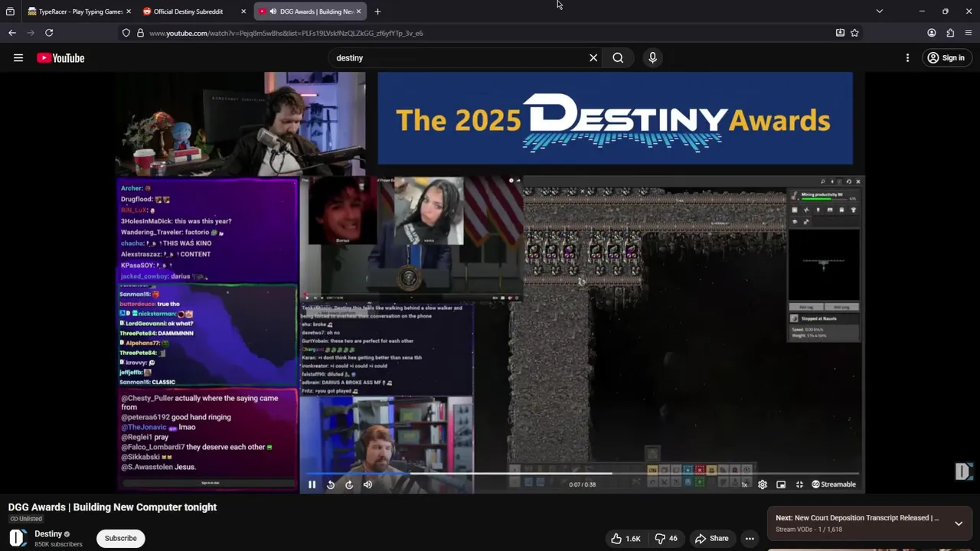Click the streamer webcam feed in video
The image size is (980, 551).
[x=240, y=125]
